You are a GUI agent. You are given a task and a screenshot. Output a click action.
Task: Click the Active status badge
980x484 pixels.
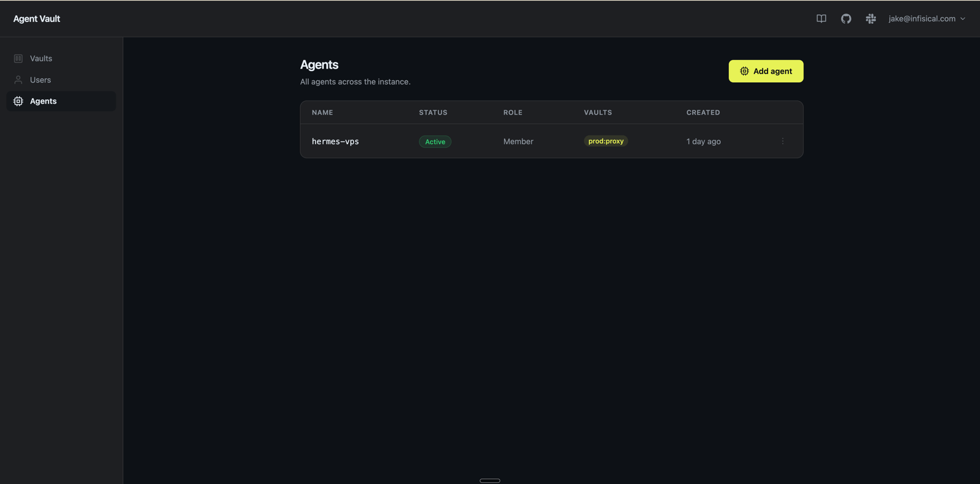(x=435, y=142)
